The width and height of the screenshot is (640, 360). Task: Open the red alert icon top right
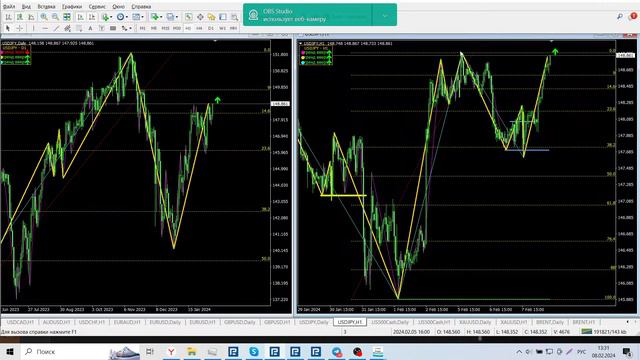tap(633, 16)
